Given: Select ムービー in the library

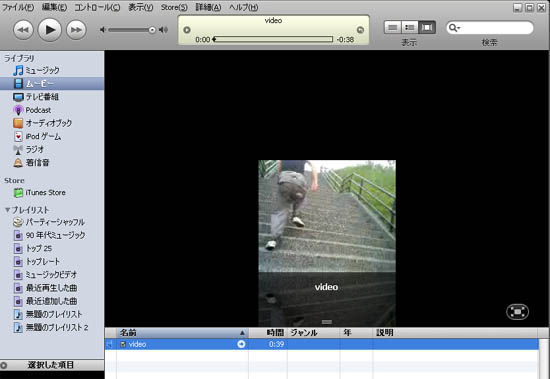Looking at the screenshot, I should coord(52,84).
